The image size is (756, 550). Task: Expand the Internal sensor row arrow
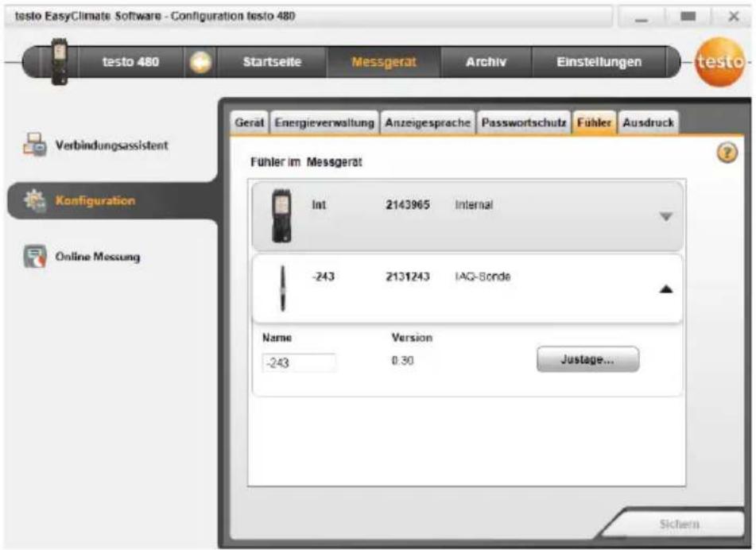[666, 217]
